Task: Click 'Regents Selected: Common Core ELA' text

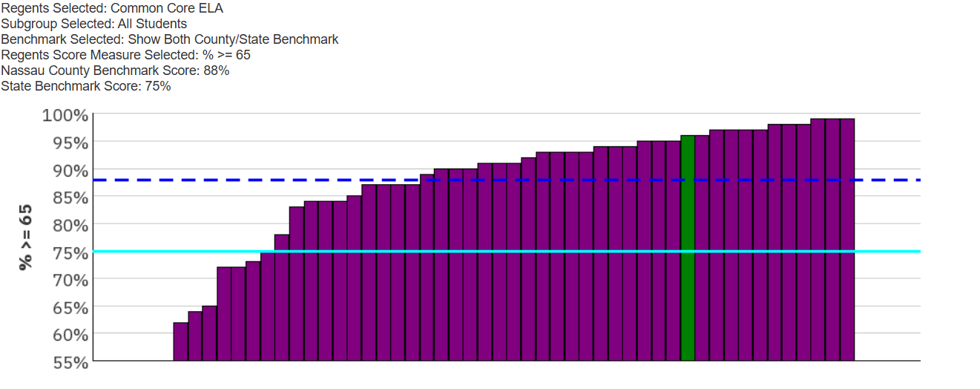Action: point(112,8)
